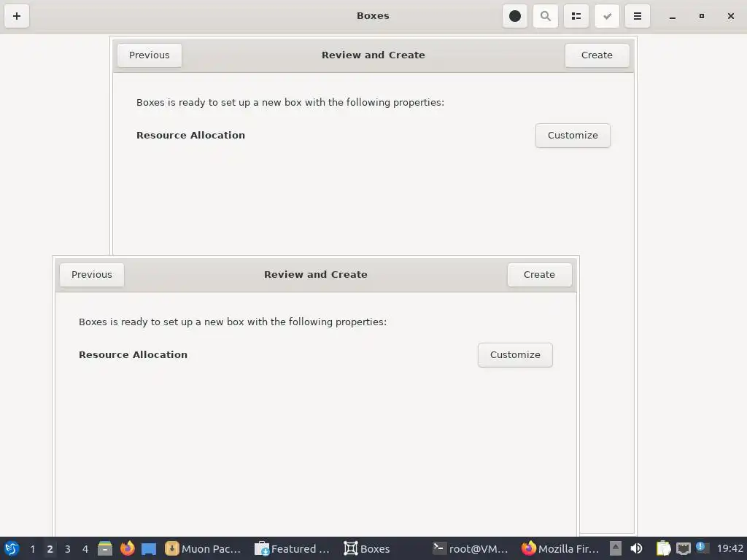Image resolution: width=747 pixels, height=560 pixels.
Task: Switch to the Mozilla Firefox task
Action: coord(560,549)
